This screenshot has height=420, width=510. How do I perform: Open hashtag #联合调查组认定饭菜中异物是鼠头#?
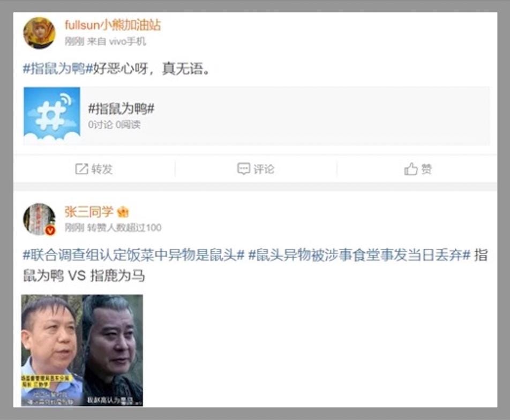[133, 255]
